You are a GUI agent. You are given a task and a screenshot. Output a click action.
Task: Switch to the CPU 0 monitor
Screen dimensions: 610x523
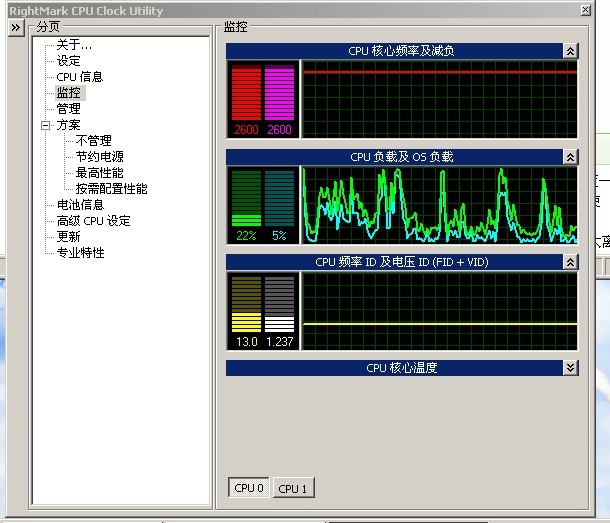pos(249,488)
